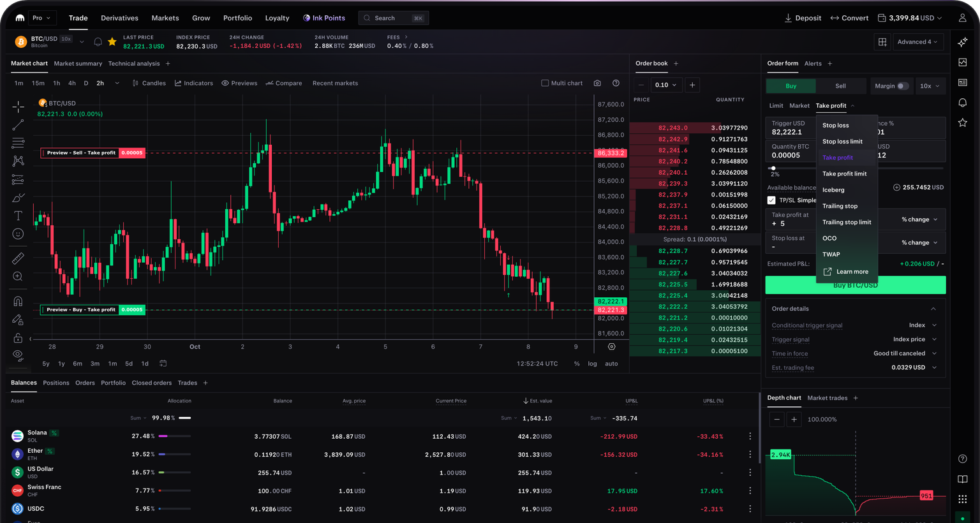Adjust the order size percentage slider

pos(773,168)
